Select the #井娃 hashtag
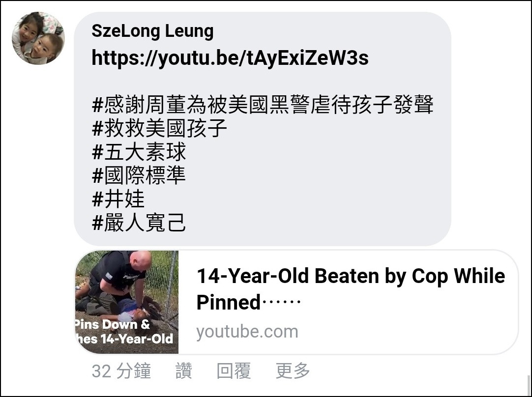Image resolution: width=532 pixels, height=397 pixels. tap(118, 199)
